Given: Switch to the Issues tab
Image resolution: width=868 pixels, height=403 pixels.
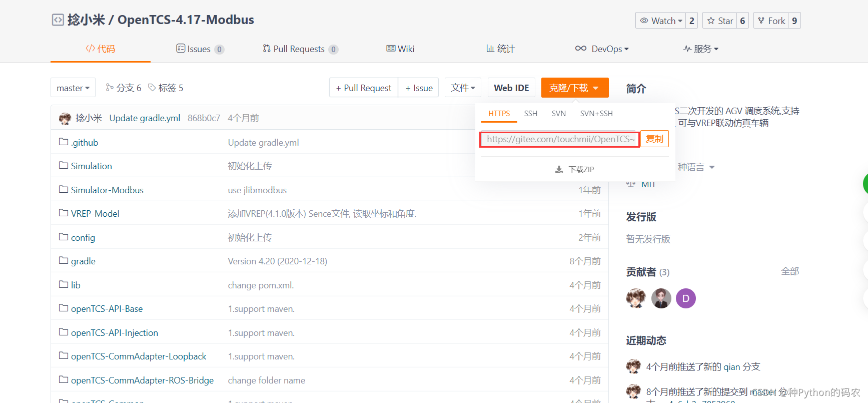Looking at the screenshot, I should point(200,49).
